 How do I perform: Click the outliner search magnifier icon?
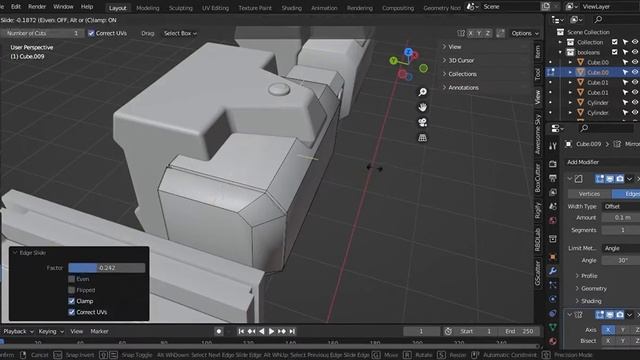click(598, 19)
